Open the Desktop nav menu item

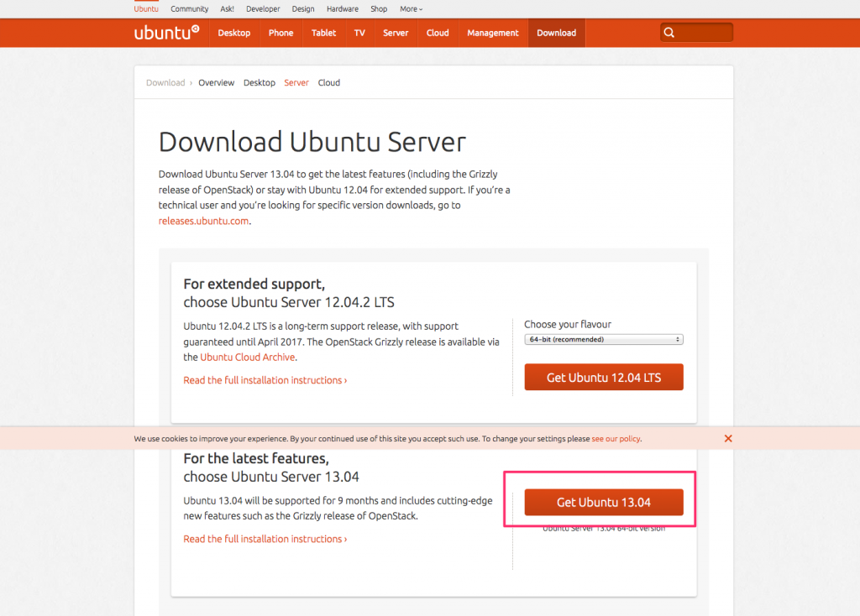234,33
